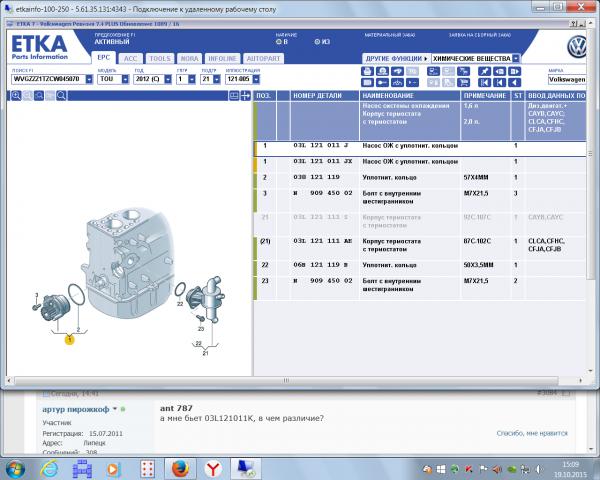Click the Спасибо, мне нравится link
Image resolution: width=600 pixels, height=480 pixels.
(532, 433)
